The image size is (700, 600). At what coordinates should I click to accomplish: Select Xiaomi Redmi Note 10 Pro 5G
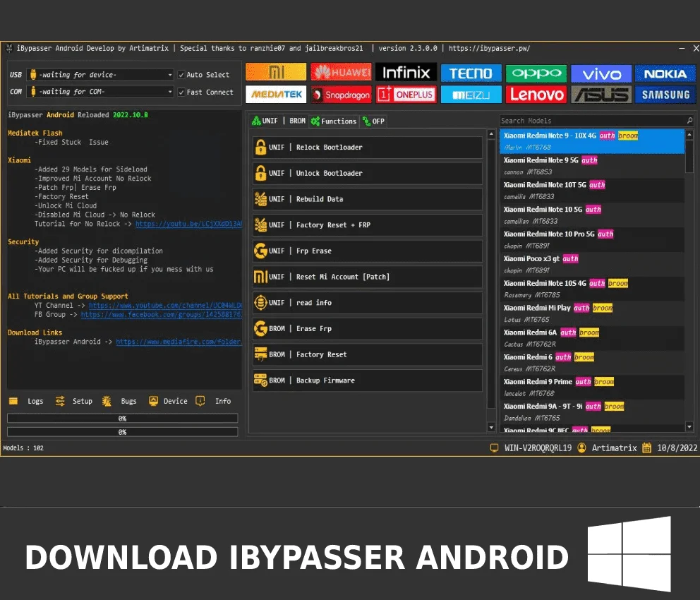(592, 239)
